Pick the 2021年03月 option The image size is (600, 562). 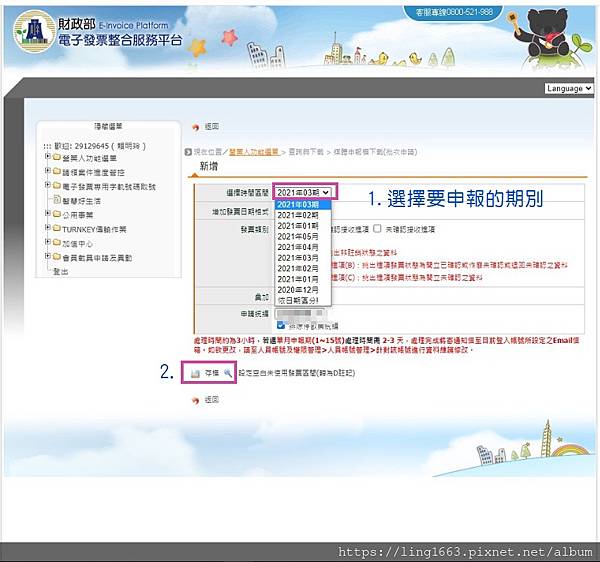(303, 258)
